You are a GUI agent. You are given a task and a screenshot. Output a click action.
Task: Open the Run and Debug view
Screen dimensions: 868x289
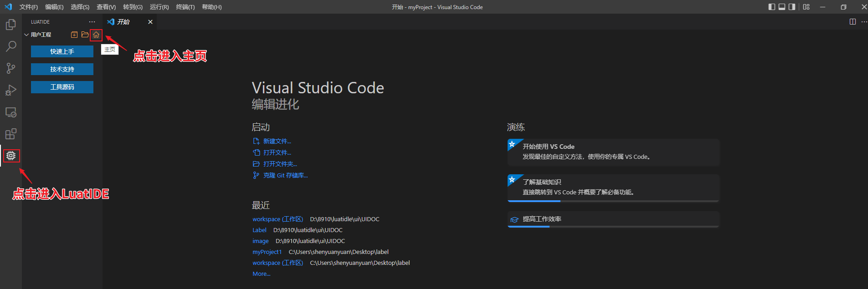coord(10,90)
